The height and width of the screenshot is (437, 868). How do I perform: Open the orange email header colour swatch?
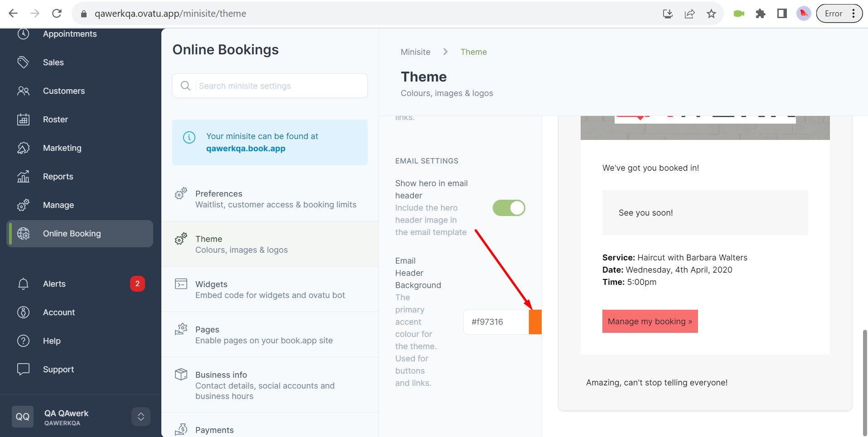(535, 322)
